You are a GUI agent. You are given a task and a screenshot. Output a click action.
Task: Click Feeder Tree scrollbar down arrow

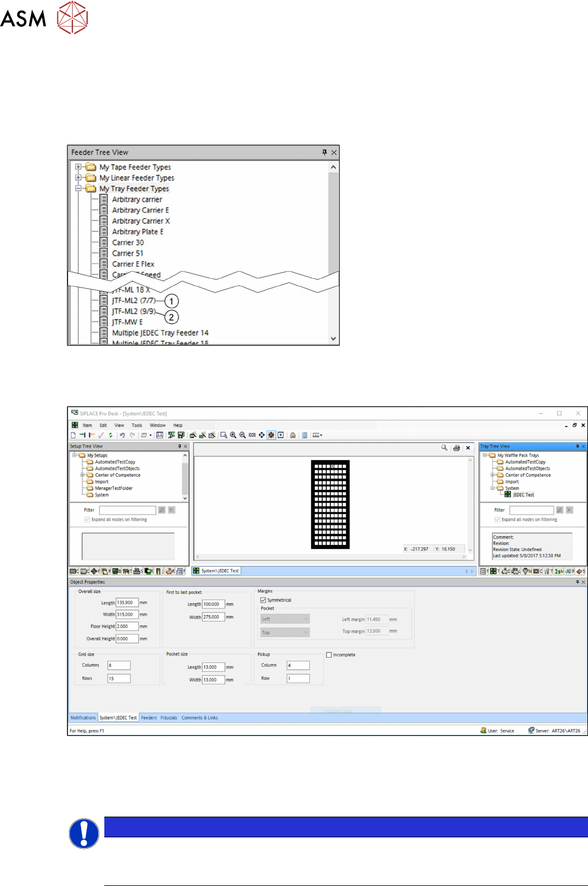pos(333,339)
